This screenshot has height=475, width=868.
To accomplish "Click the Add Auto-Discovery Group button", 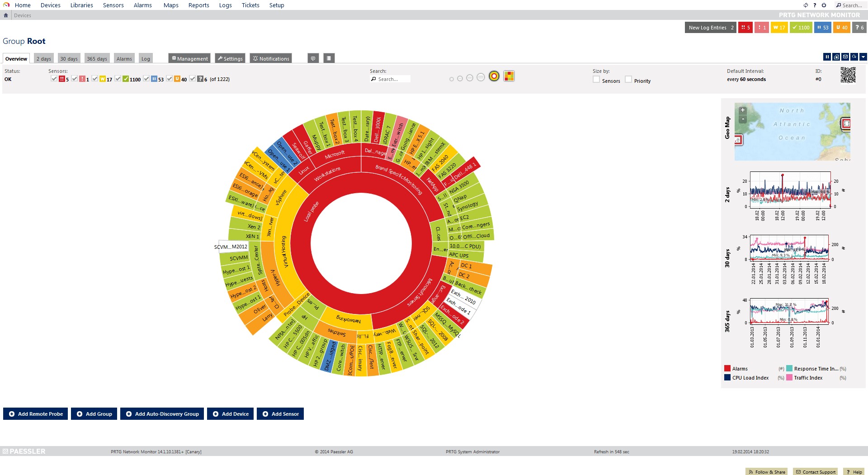I will click(162, 413).
